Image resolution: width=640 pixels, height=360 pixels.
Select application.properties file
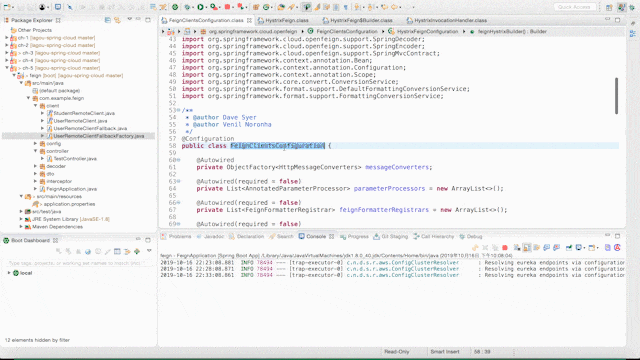pyautogui.click(x=69, y=204)
